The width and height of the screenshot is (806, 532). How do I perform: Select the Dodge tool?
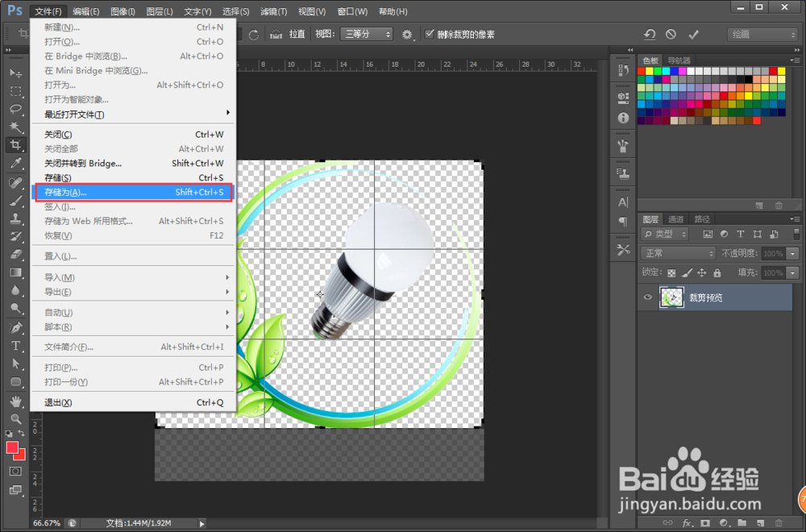(15, 309)
